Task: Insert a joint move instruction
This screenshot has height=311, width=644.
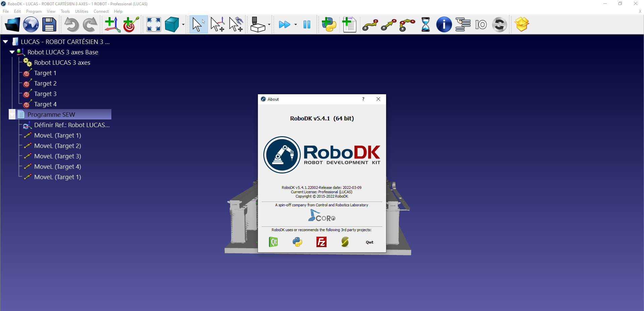Action: (370, 24)
